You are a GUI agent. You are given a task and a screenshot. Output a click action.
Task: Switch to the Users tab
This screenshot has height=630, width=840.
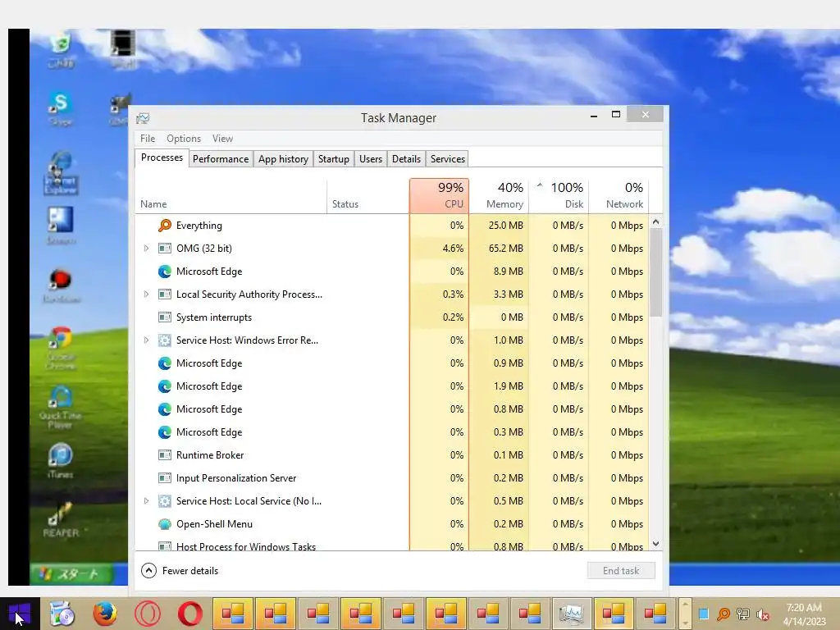tap(371, 159)
